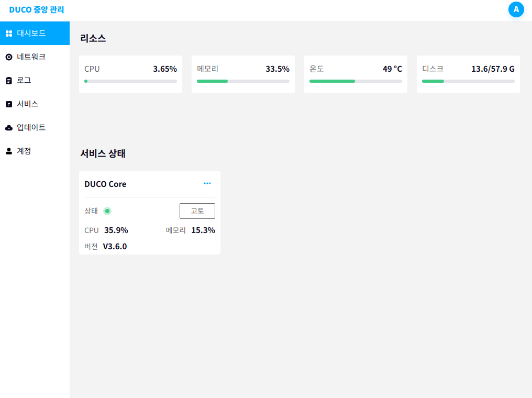This screenshot has height=398, width=532.
Task: Click the dashboard grid icon in sidebar
Action: 9,33
